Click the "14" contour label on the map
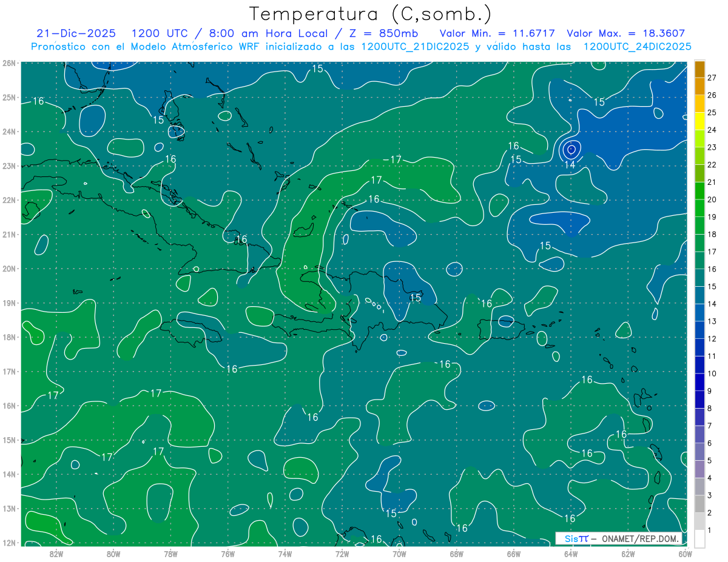 click(570, 164)
